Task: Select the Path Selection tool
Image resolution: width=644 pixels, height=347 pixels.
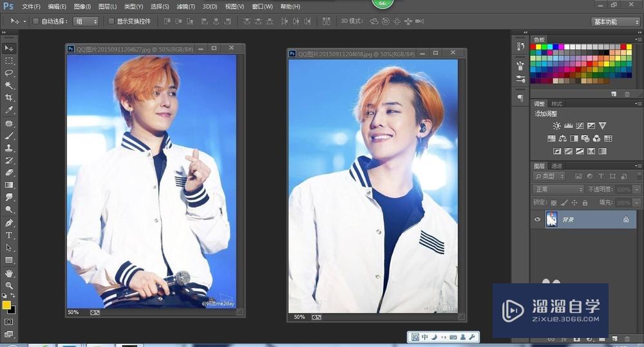Action: tap(8, 248)
